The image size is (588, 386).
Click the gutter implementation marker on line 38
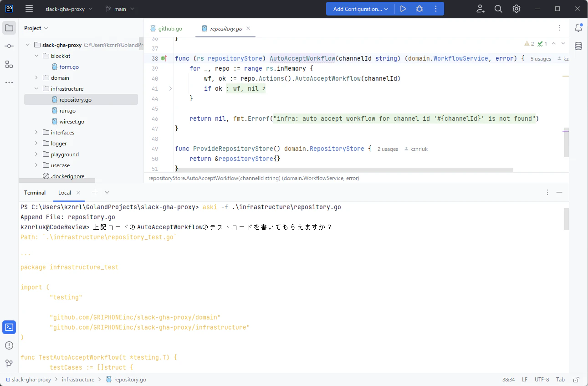point(164,58)
